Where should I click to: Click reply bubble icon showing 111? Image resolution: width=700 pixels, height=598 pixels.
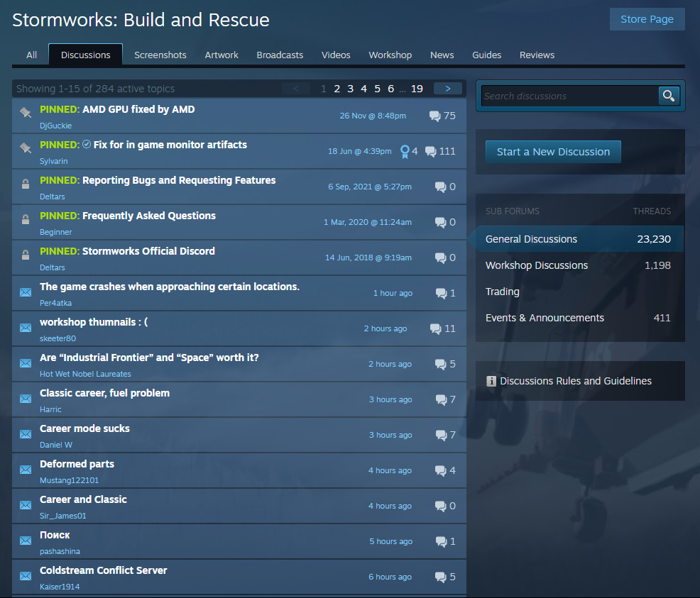(431, 152)
